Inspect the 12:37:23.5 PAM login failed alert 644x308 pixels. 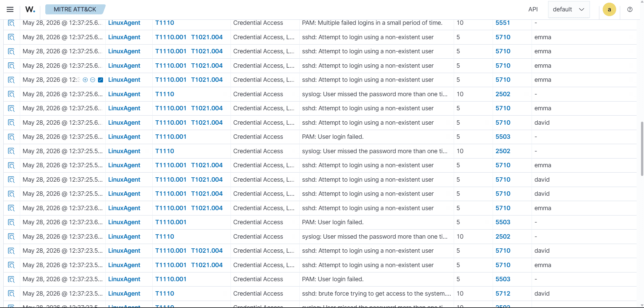pos(11,279)
